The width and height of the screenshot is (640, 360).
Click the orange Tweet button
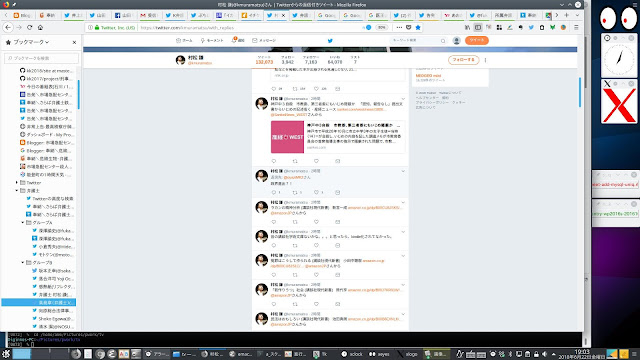(x=476, y=40)
